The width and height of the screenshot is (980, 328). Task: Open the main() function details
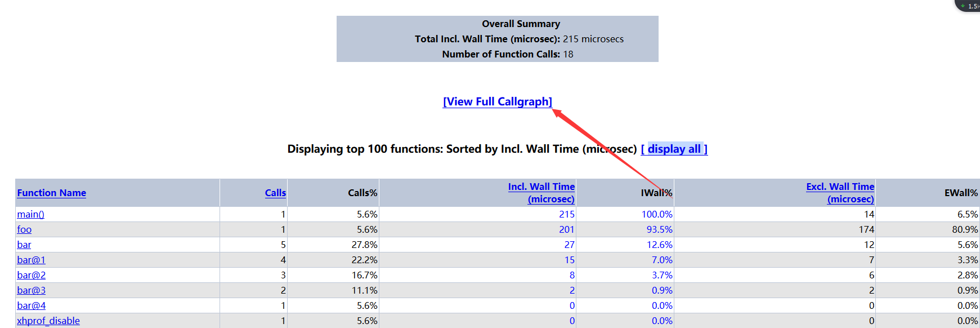point(30,214)
